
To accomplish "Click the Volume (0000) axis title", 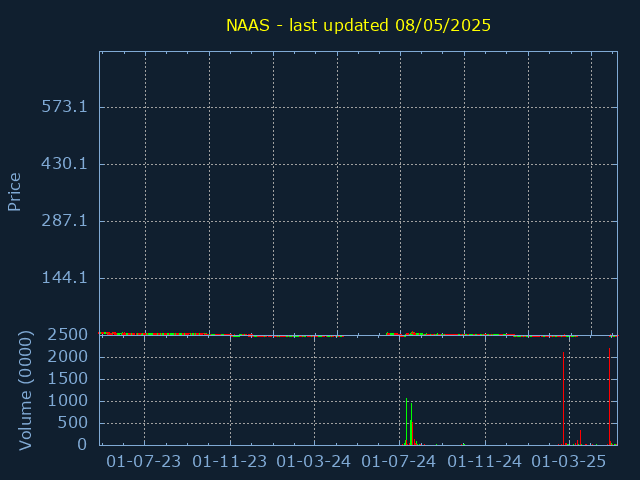I will coord(26,391).
